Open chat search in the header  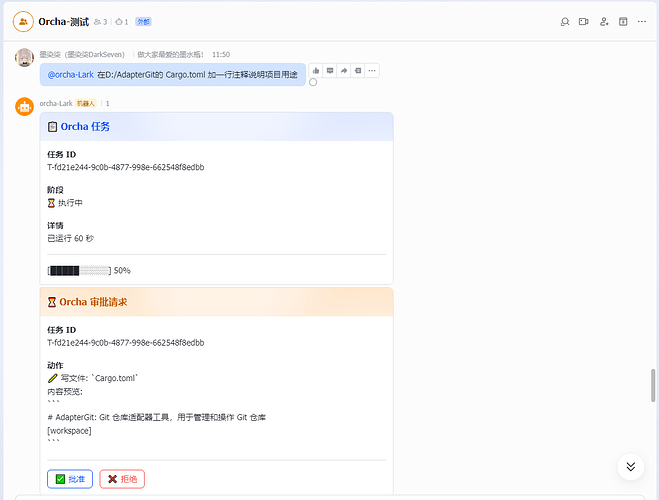[565, 21]
